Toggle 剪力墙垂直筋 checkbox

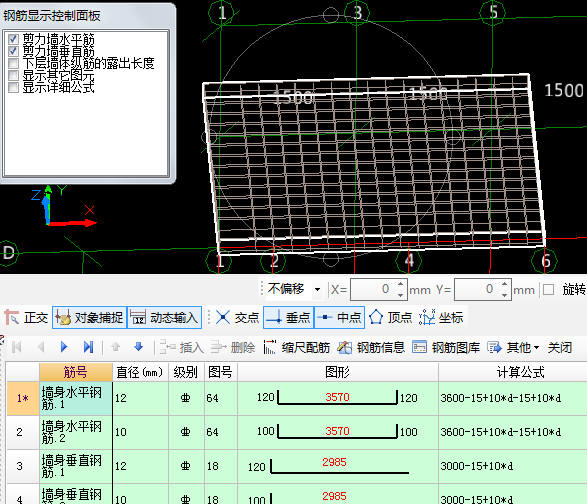click(x=13, y=51)
